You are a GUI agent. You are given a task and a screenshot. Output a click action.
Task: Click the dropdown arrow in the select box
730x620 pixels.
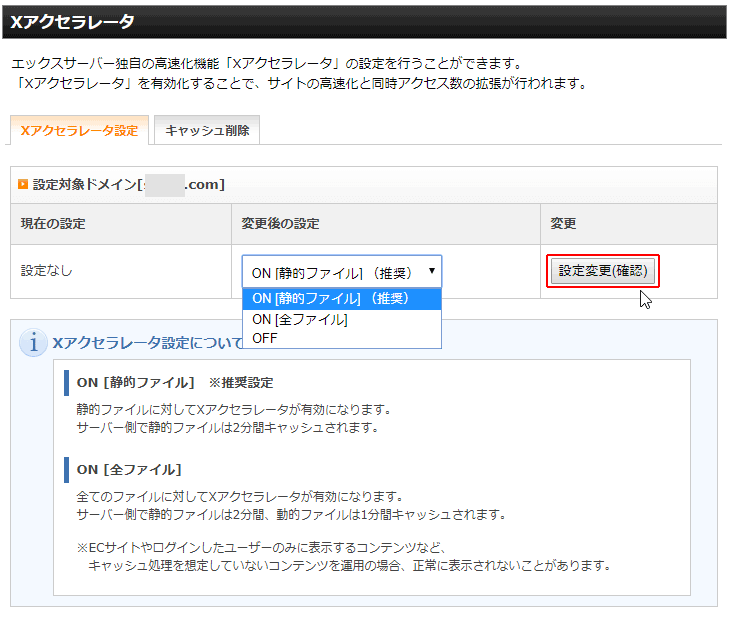[431, 271]
